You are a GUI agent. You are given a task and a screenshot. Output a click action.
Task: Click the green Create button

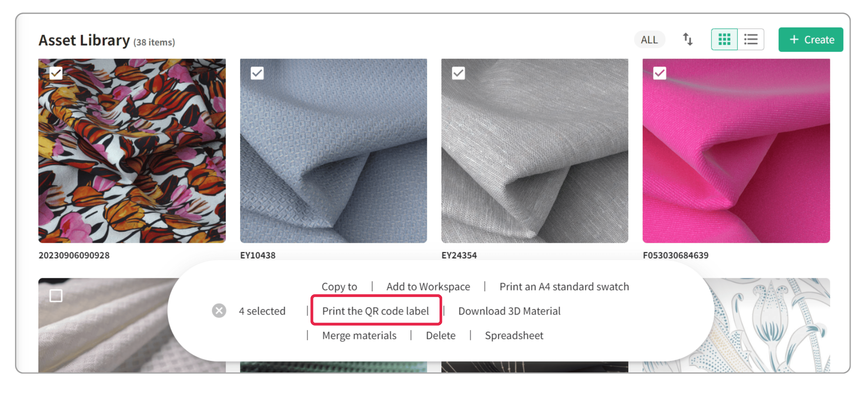pyautogui.click(x=810, y=39)
